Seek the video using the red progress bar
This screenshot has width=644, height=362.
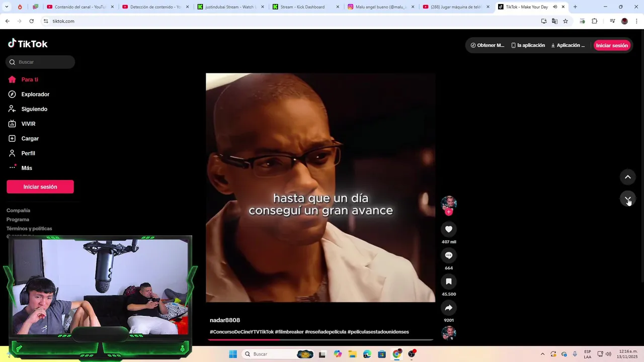click(320, 340)
